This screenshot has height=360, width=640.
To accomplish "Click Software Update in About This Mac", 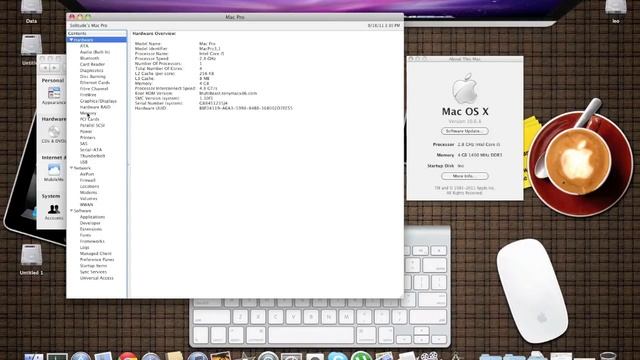I will point(465,131).
